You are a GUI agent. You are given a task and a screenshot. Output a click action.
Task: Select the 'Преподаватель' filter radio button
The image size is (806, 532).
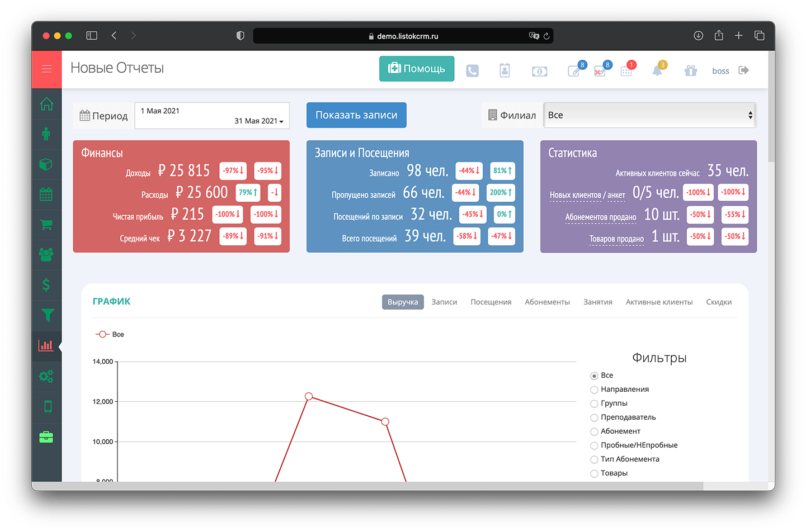click(594, 417)
